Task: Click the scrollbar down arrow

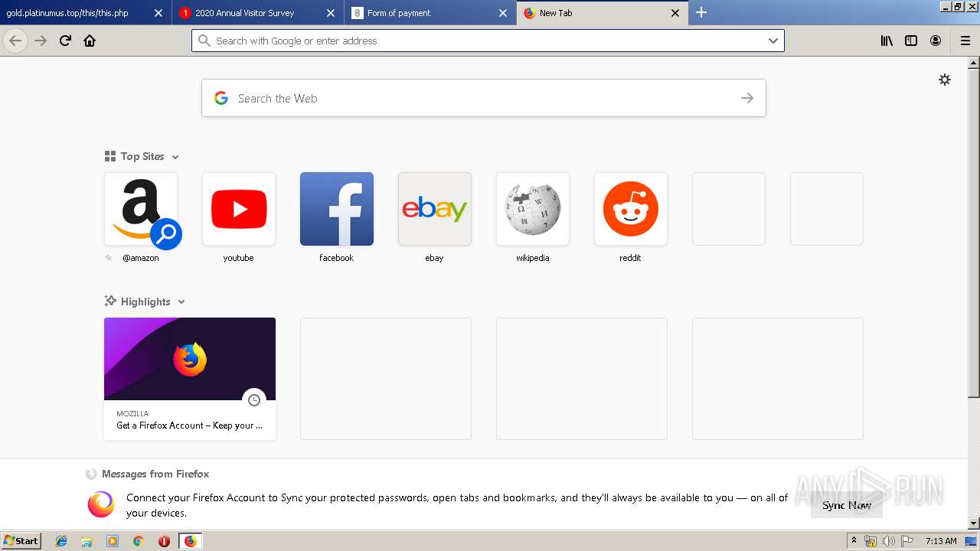Action: (x=974, y=523)
